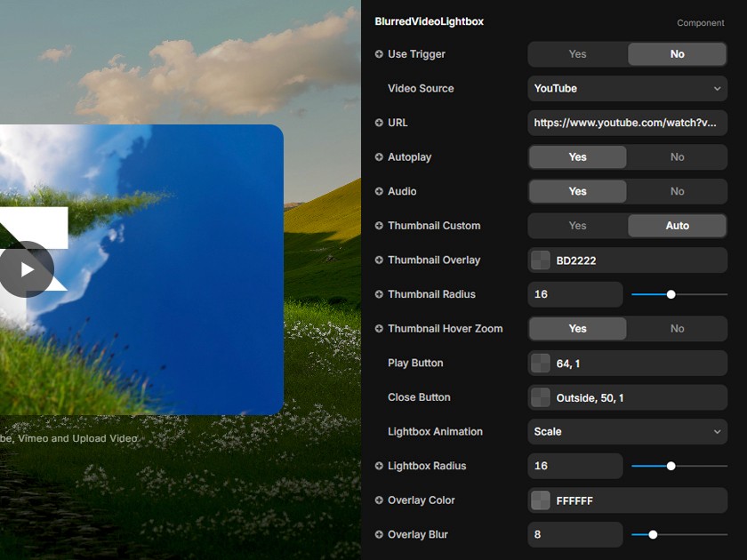Set Autoplay to No
Image resolution: width=747 pixels, height=560 pixels.
pos(677,156)
